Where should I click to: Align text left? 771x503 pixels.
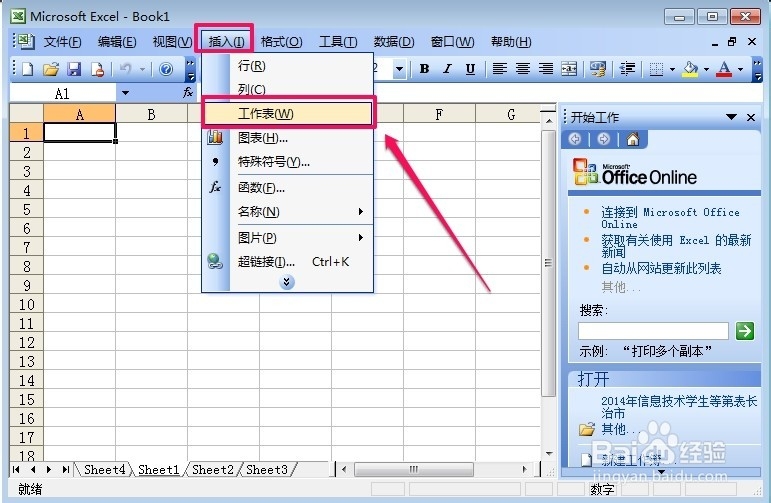500,69
